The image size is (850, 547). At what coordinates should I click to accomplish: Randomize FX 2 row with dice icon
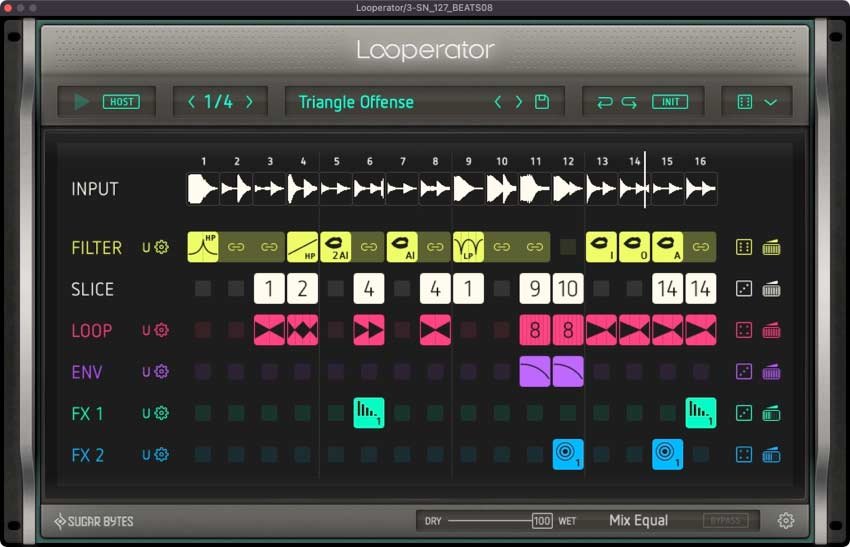(744, 454)
